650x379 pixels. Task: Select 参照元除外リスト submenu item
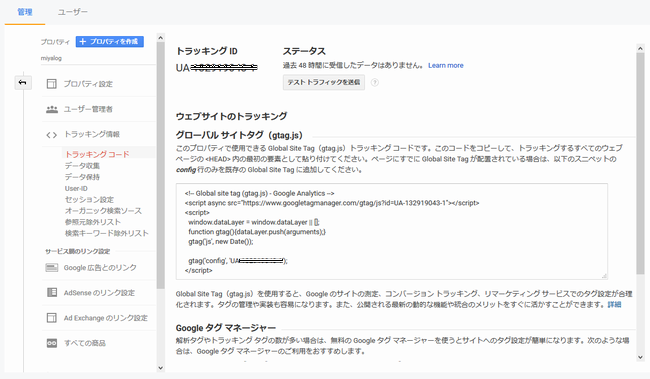tap(93, 222)
